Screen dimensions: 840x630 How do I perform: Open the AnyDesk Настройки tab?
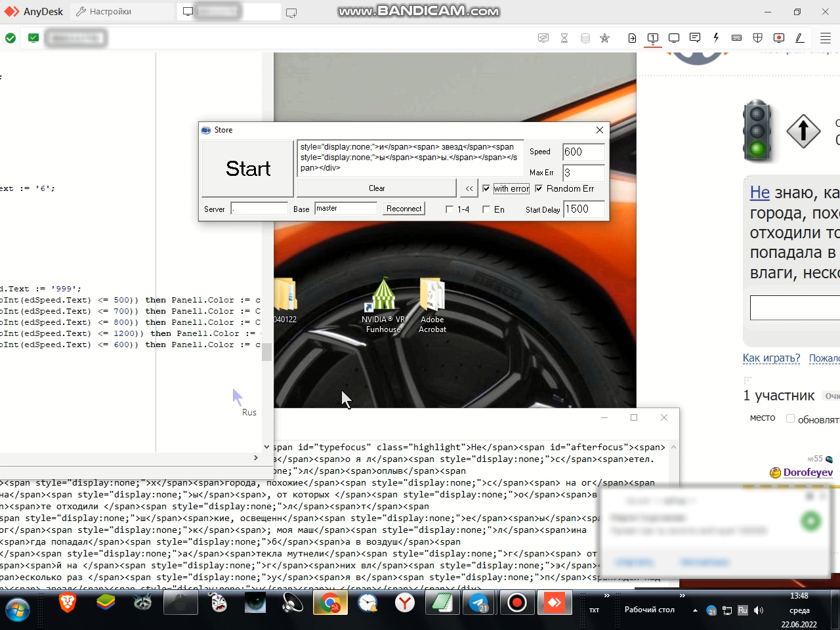click(x=104, y=12)
